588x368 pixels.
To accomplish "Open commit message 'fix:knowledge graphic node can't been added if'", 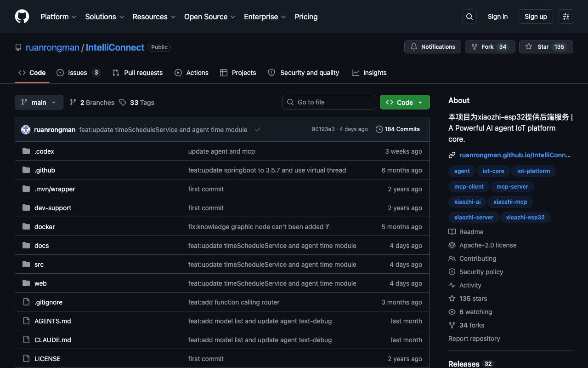I will point(259,227).
